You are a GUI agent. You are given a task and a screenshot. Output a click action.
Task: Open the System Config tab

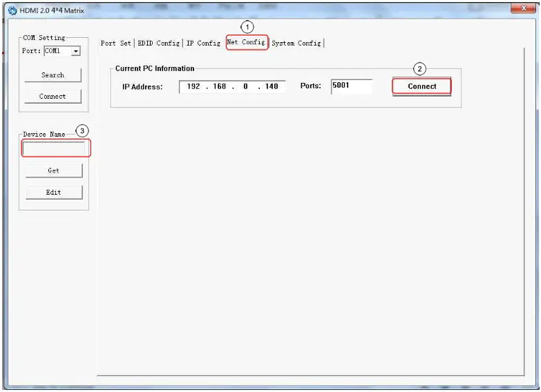(296, 43)
